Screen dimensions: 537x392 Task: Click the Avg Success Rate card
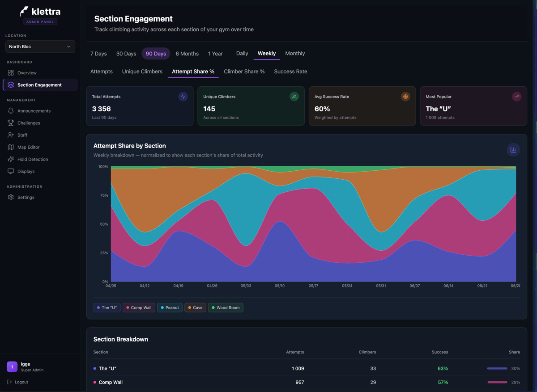pyautogui.click(x=362, y=106)
